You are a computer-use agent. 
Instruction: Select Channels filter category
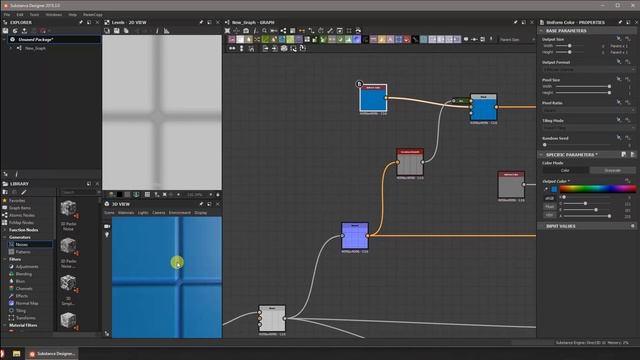click(24, 289)
